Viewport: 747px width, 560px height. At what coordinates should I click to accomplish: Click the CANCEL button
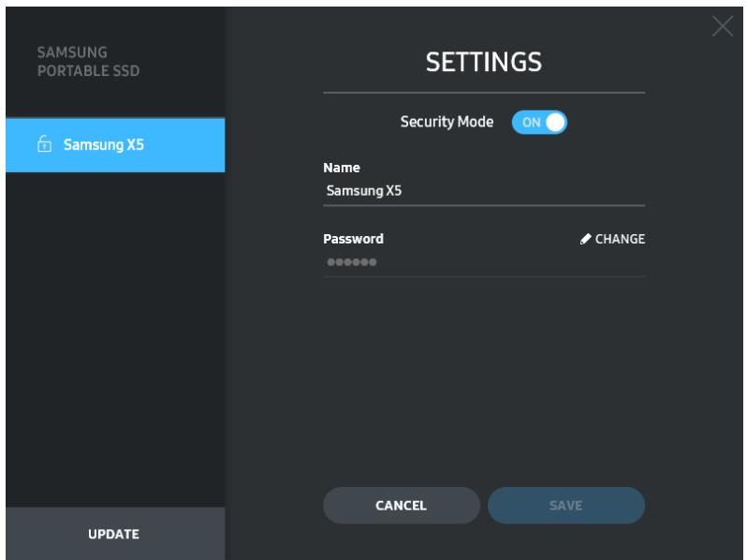pyautogui.click(x=402, y=505)
